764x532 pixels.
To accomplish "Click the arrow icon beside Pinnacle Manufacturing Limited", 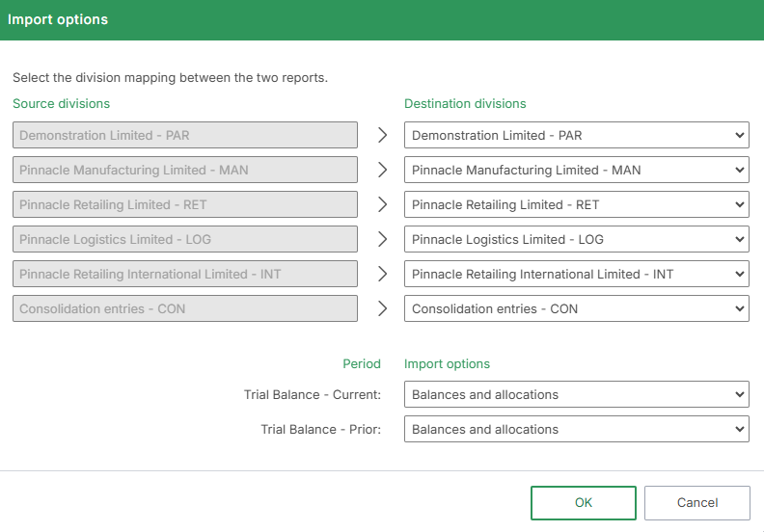I will 382,170.
